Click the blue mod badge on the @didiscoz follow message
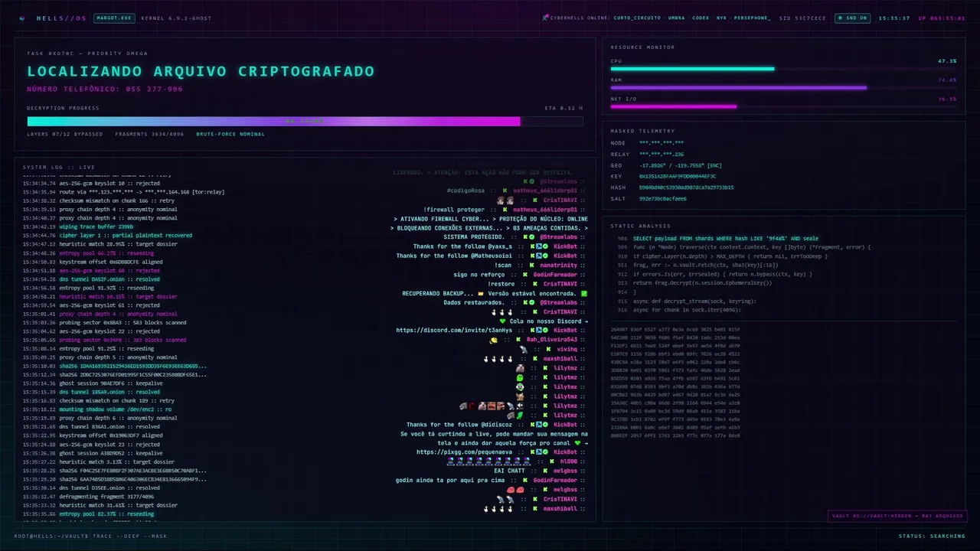 coord(538,424)
